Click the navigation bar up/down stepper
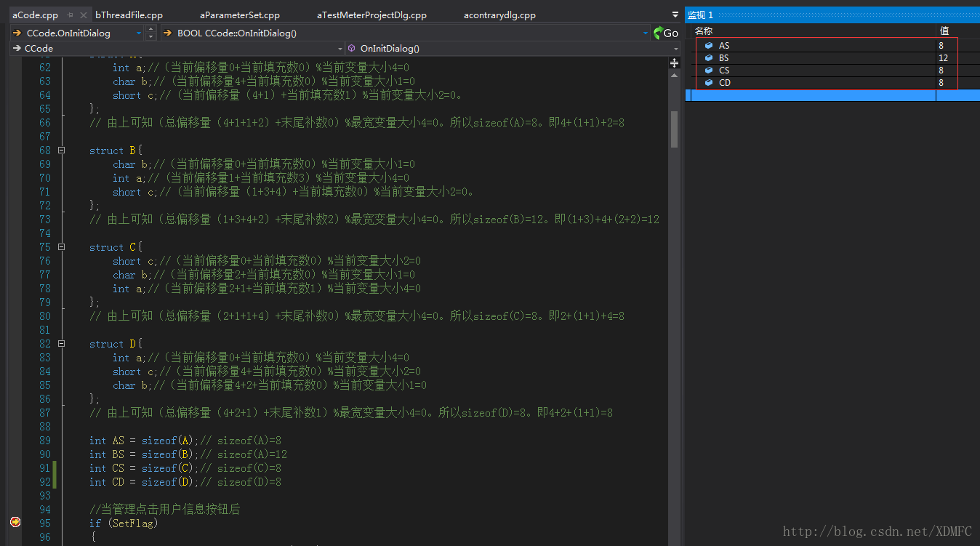Screen dimensions: 980x546 click(x=151, y=33)
